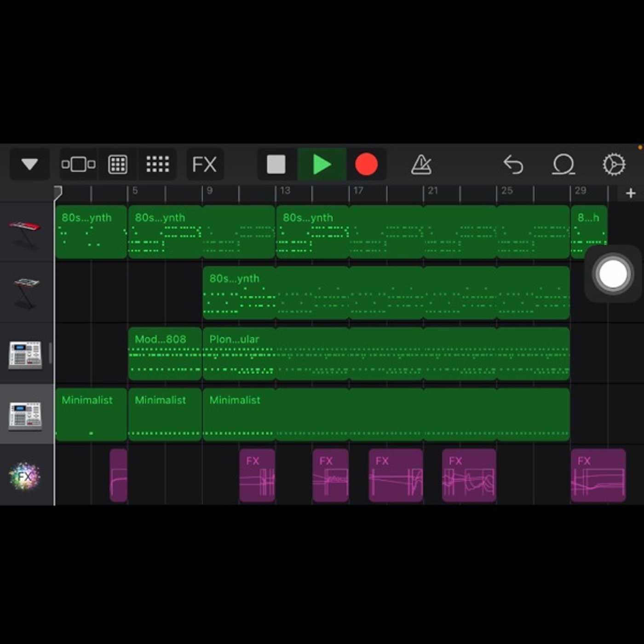644x644 pixels.
Task: Open the Live Loops grid view
Action: point(118,164)
